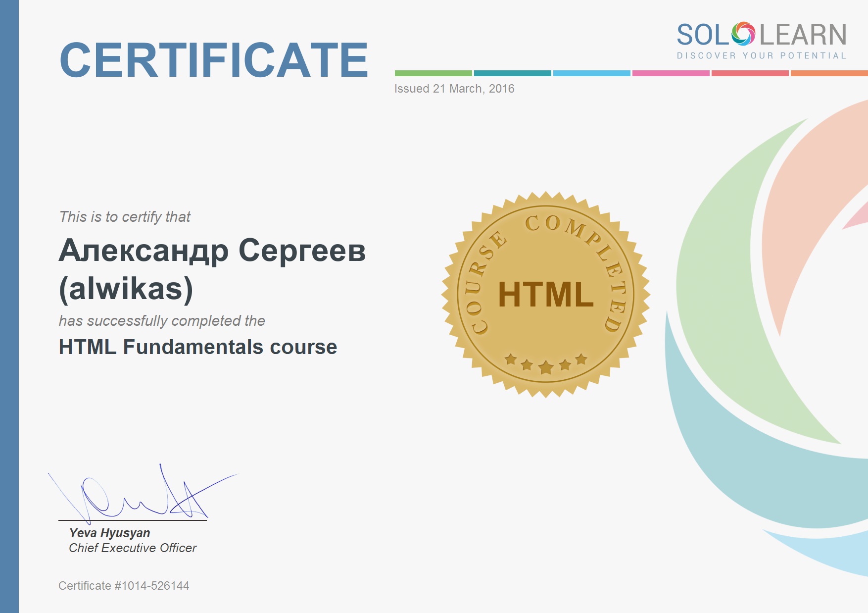Click the SoloLearn logo swirl icon
Image resolution: width=868 pixels, height=613 pixels.
coord(743,34)
